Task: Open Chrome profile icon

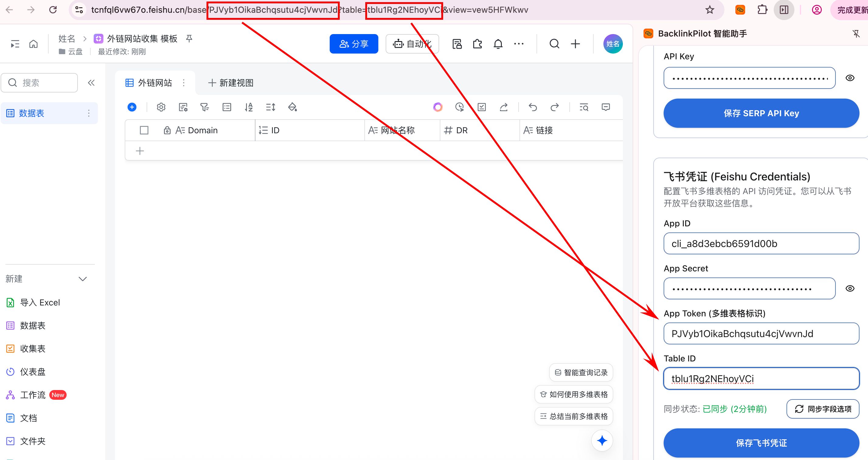Action: click(x=816, y=10)
